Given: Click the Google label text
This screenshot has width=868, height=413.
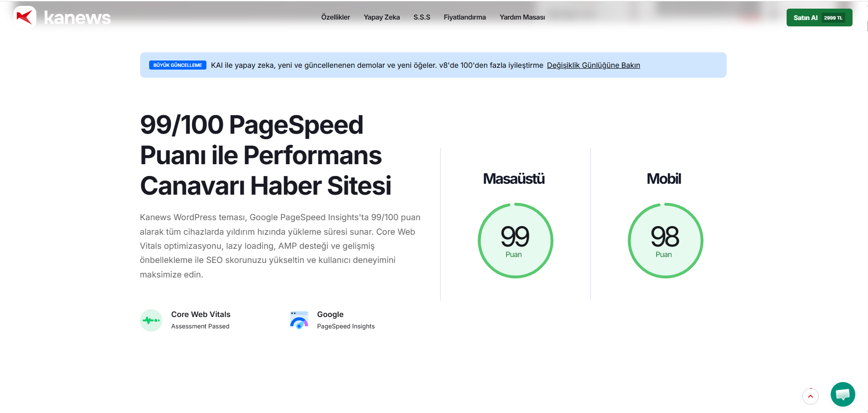Looking at the screenshot, I should coord(330,314).
